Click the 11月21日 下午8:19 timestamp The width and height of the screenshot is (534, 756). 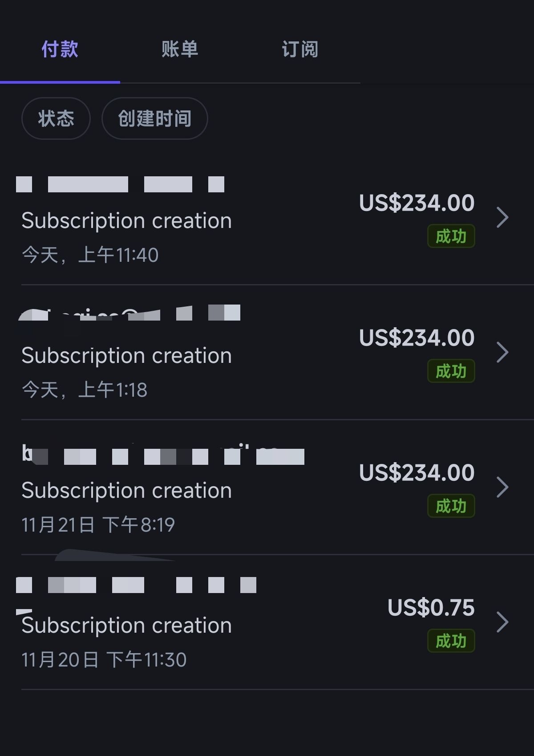tap(98, 525)
